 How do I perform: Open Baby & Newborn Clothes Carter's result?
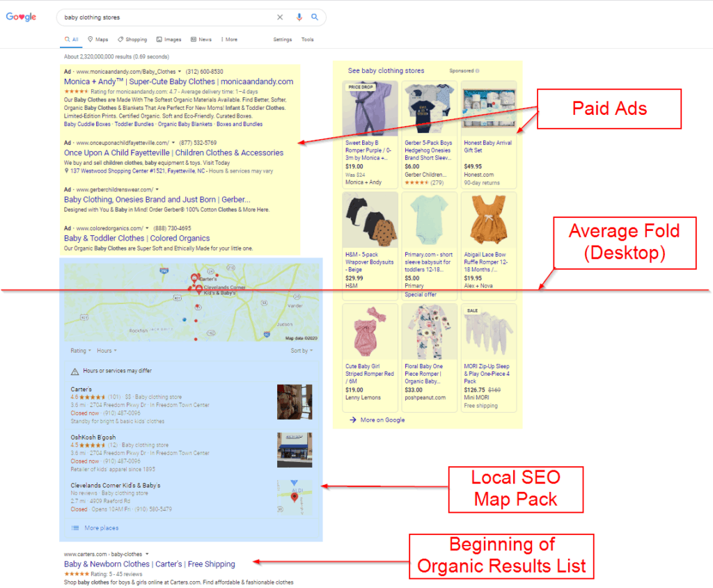tap(149, 564)
